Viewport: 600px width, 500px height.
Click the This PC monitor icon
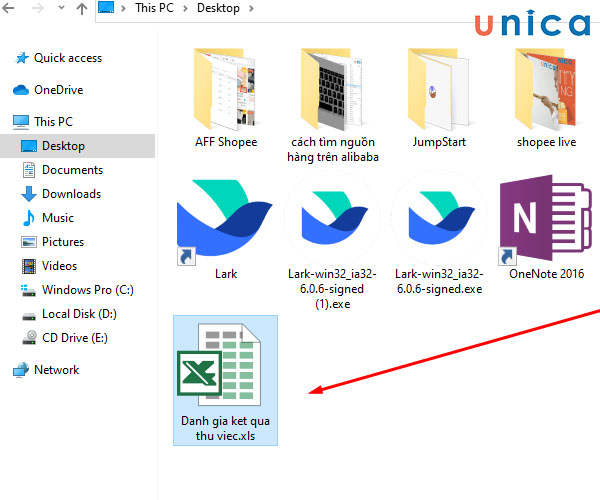pyautogui.click(x=21, y=122)
